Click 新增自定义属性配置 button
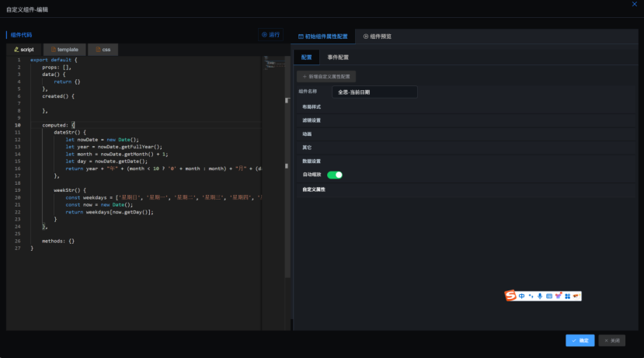Viewport: 644px width, 358px height. (x=327, y=77)
